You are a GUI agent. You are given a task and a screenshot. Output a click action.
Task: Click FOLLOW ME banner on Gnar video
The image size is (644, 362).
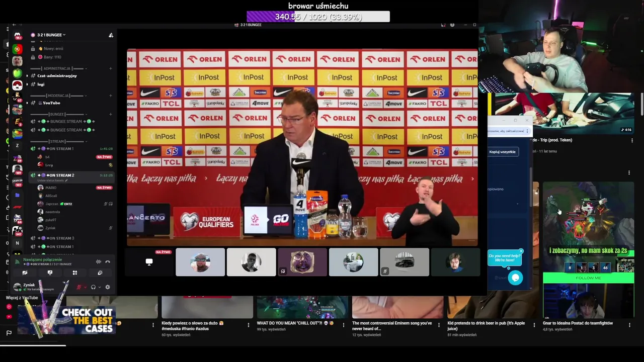(x=588, y=278)
